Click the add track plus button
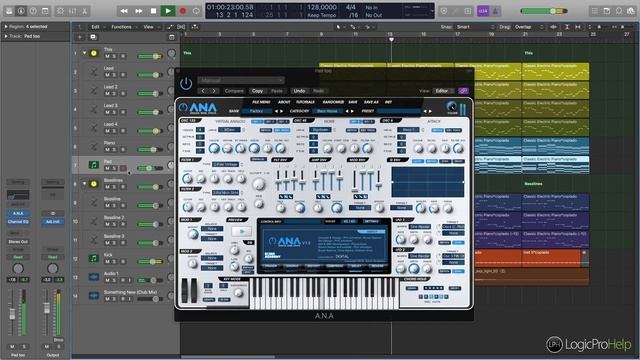Viewport: 640px width, 360px height. point(80,37)
